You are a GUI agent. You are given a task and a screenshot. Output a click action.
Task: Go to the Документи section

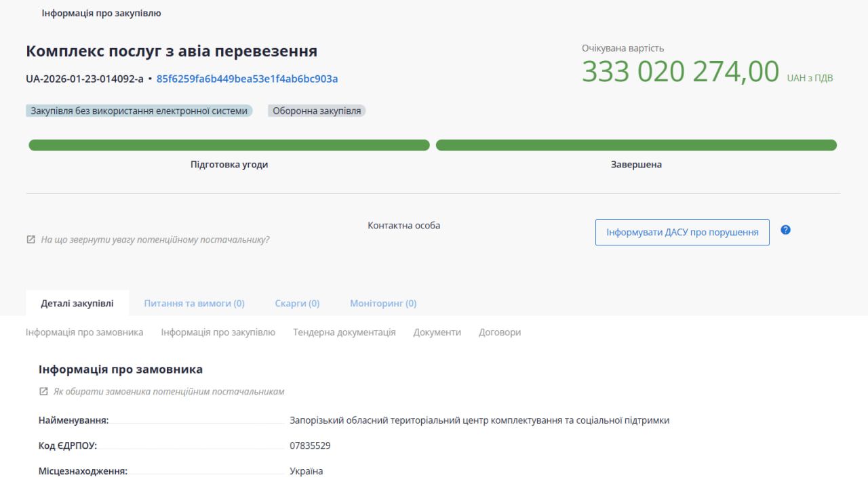(x=437, y=332)
